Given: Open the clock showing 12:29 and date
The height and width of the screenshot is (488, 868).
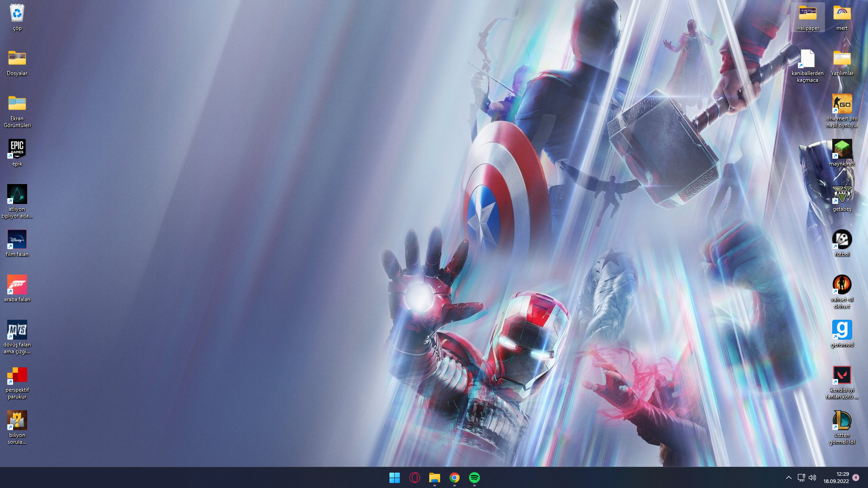Looking at the screenshot, I should (x=836, y=478).
